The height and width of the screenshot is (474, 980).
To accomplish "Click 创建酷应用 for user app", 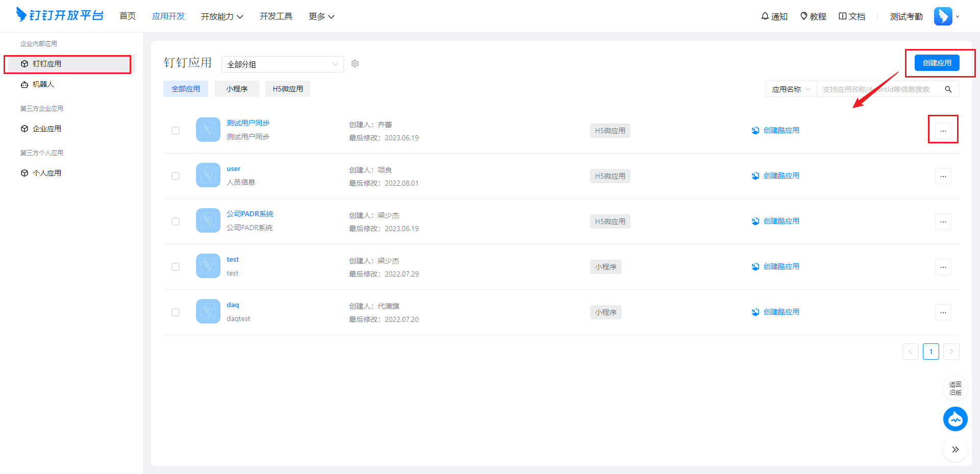I will coord(775,176).
